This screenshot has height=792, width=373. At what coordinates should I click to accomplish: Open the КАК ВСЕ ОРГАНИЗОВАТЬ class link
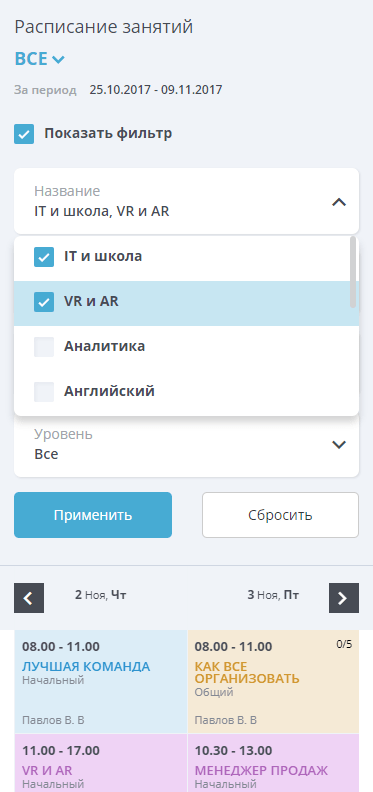coord(247,672)
